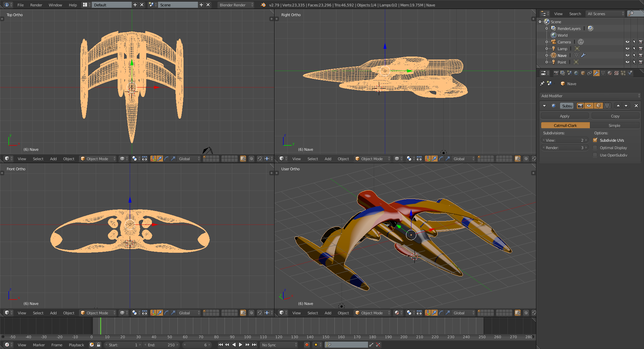Open the Particles properties tab

pos(623,73)
